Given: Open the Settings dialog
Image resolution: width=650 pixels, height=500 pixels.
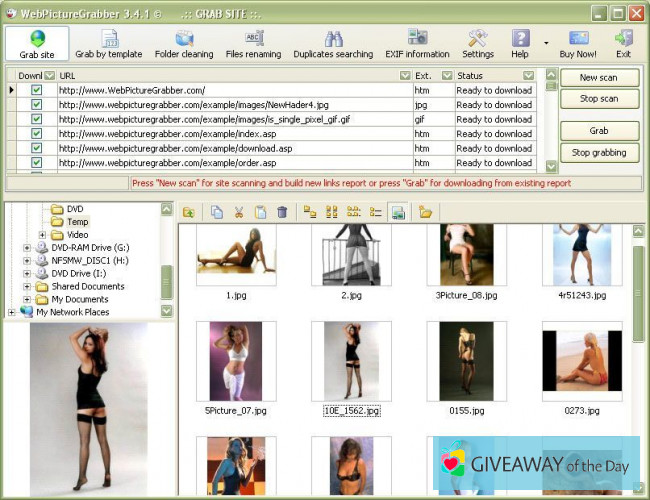Looking at the screenshot, I should tap(478, 43).
